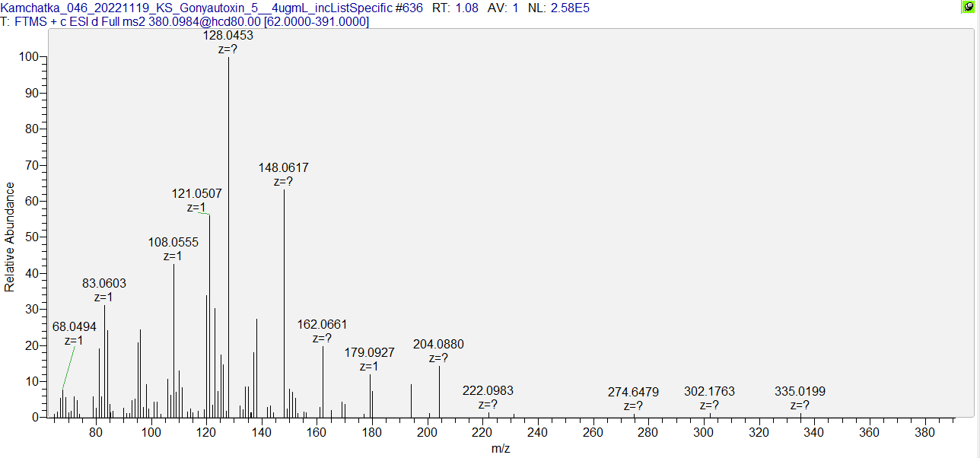Click the 335.0199 peak label
Screen dimensions: 980x458
click(800, 392)
